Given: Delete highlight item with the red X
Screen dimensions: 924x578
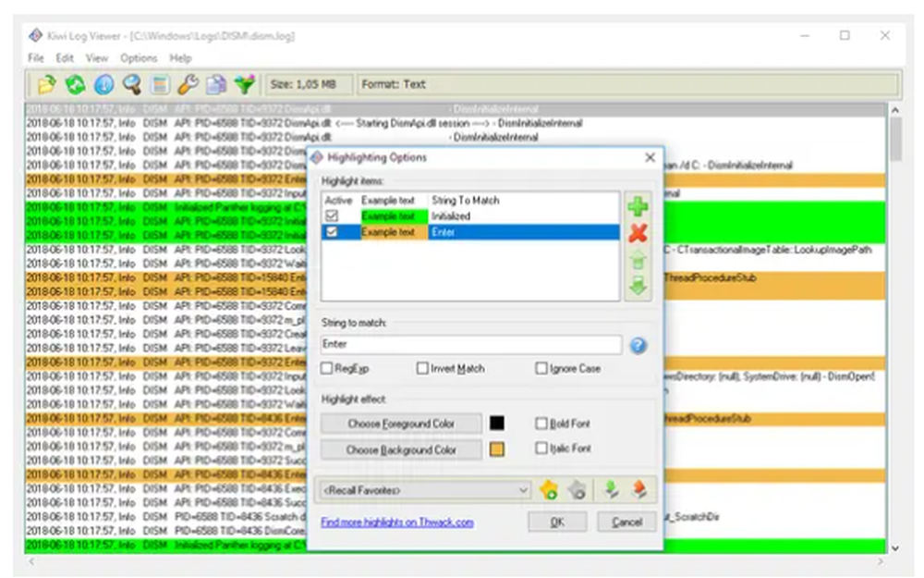Looking at the screenshot, I should [x=638, y=233].
